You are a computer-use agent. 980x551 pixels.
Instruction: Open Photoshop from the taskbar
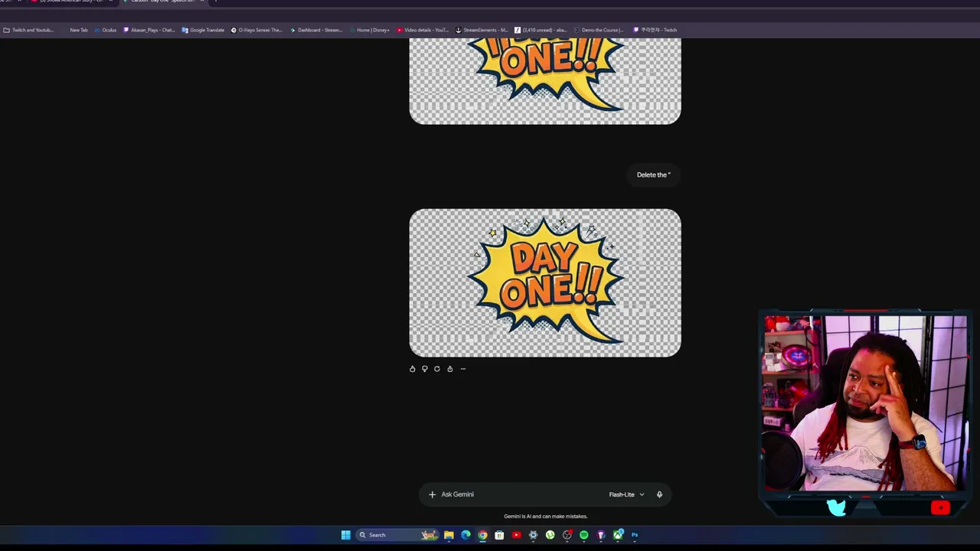click(x=635, y=535)
